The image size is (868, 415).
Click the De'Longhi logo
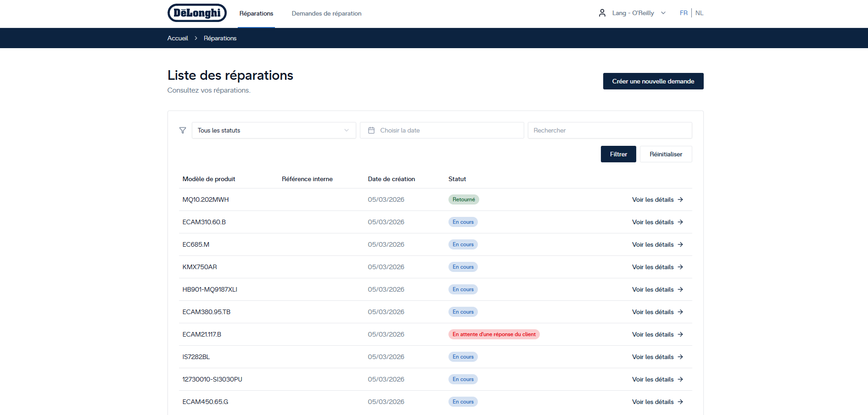coord(197,13)
